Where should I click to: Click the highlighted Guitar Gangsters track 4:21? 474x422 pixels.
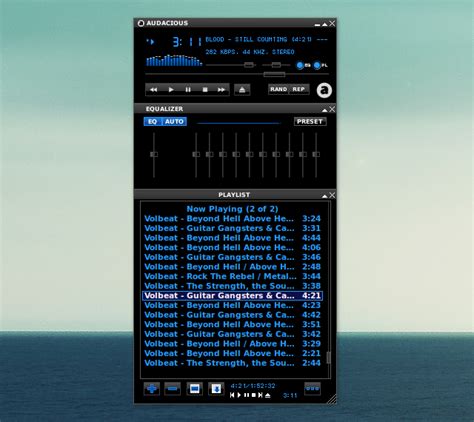[x=232, y=296]
